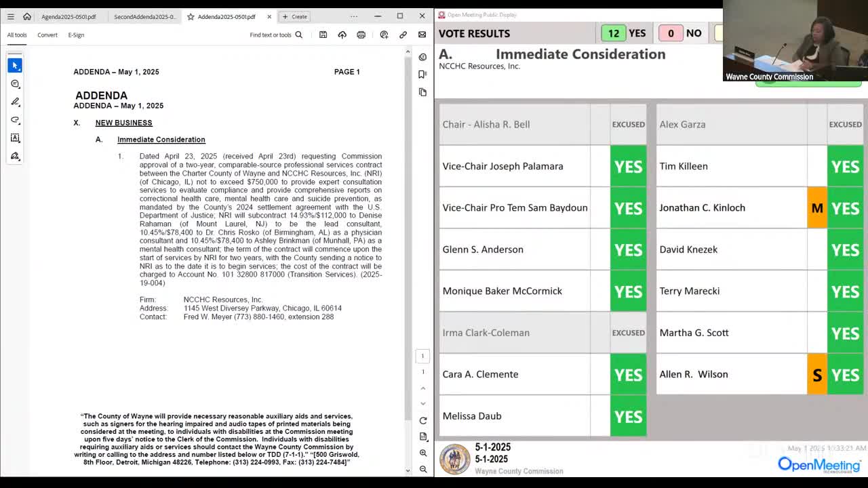Click the Create button
Viewport: 868px width, 488px height.
[295, 16]
